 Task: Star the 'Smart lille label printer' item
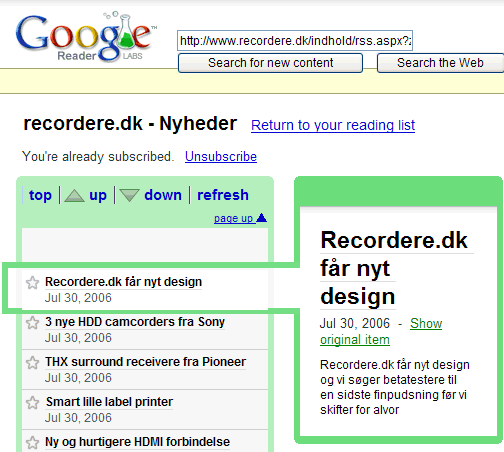pyautogui.click(x=32, y=403)
